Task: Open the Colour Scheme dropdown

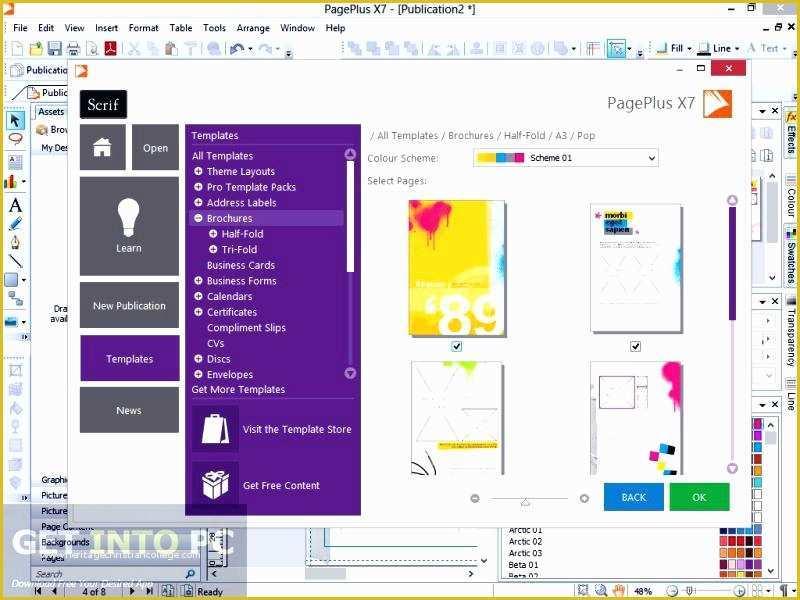Action: coord(566,158)
